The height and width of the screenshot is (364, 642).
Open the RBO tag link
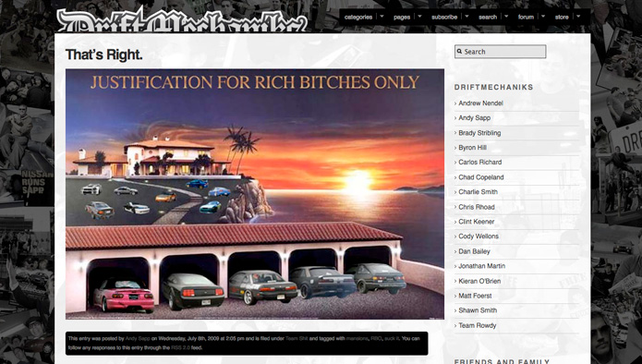click(376, 339)
